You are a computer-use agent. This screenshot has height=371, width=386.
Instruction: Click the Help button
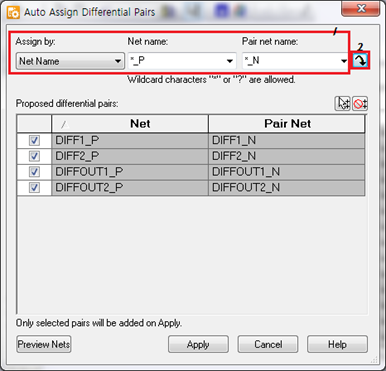click(337, 344)
